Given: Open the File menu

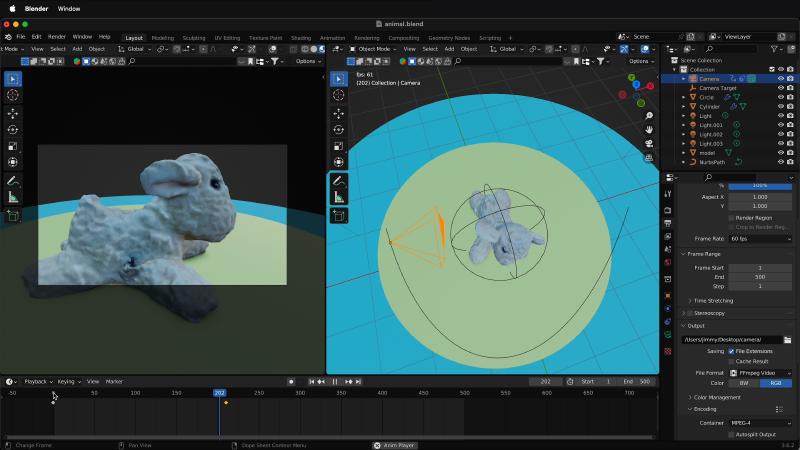Looking at the screenshot, I should 21,37.
